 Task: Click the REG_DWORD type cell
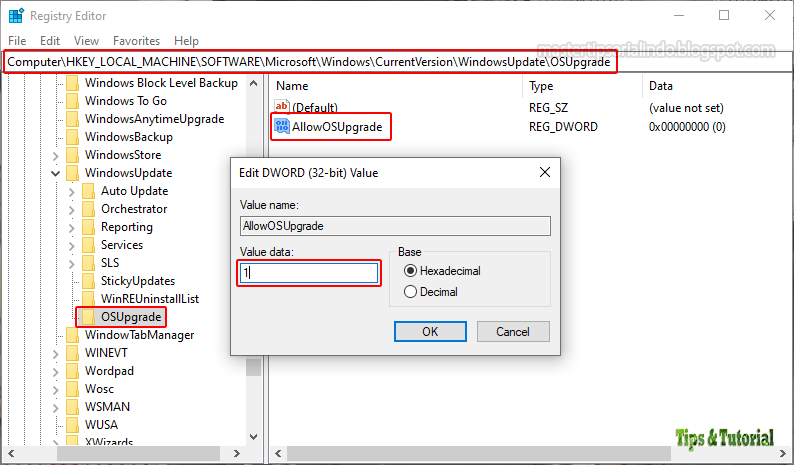tap(563, 127)
